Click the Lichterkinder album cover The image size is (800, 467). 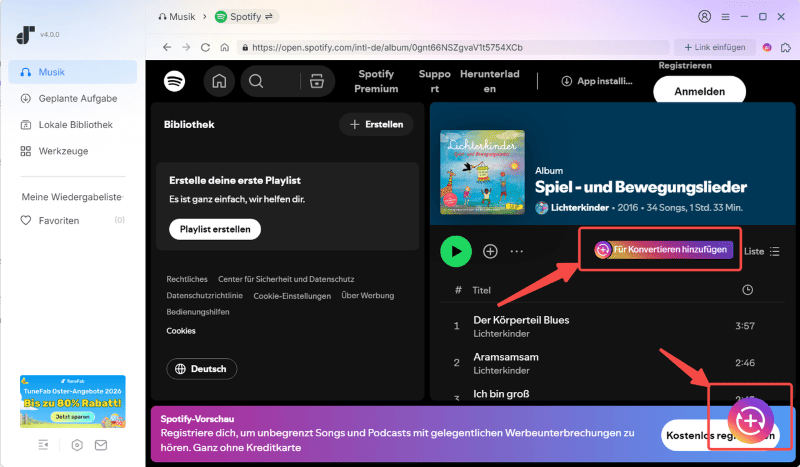click(482, 172)
